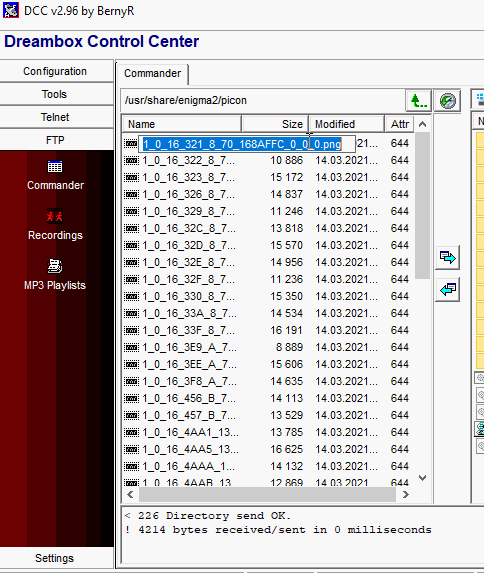484x573 pixels.
Task: Click modified date of 15 172 row
Action: [x=347, y=178]
